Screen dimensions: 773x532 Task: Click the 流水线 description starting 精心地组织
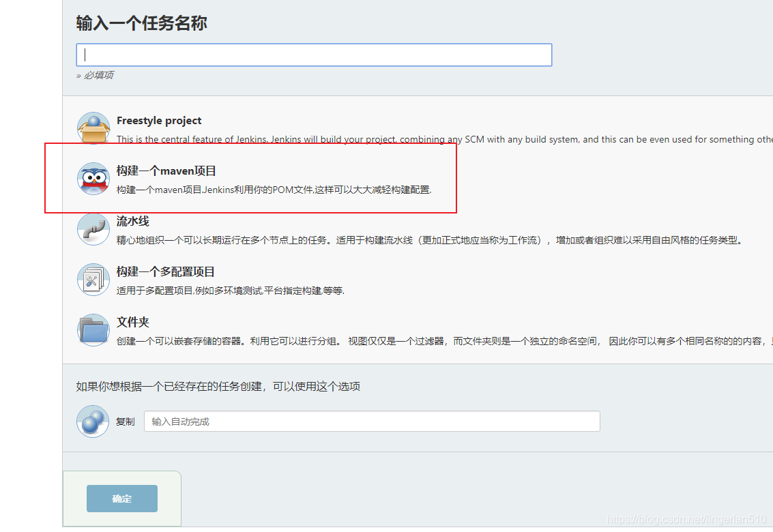coord(429,240)
